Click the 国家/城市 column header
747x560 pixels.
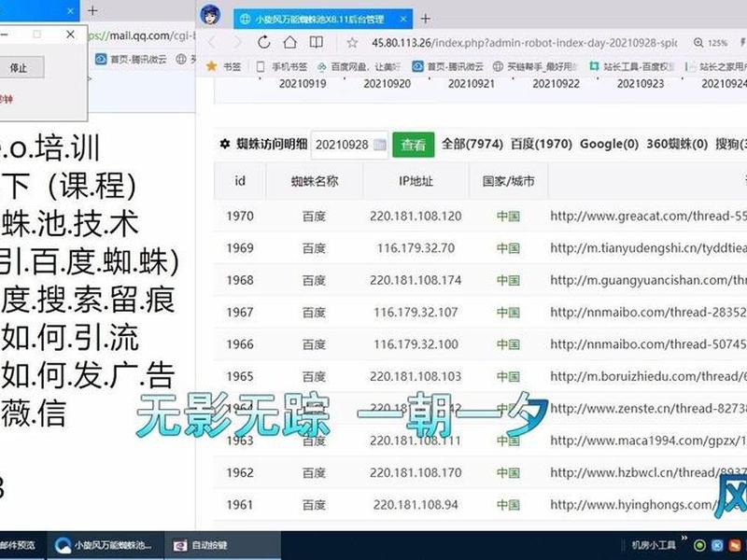pyautogui.click(x=508, y=181)
